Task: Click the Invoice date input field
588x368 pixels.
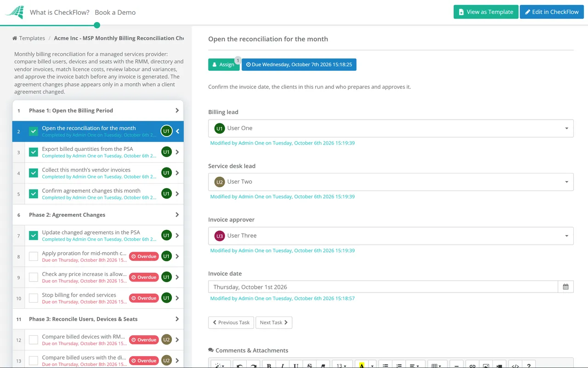Action: [383, 287]
